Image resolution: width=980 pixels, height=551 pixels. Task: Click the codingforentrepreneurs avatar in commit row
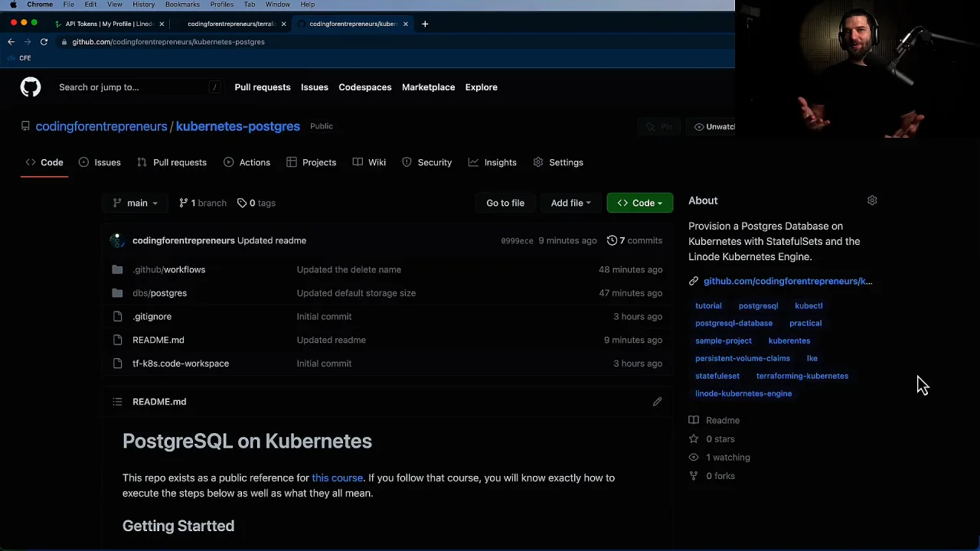tap(117, 240)
